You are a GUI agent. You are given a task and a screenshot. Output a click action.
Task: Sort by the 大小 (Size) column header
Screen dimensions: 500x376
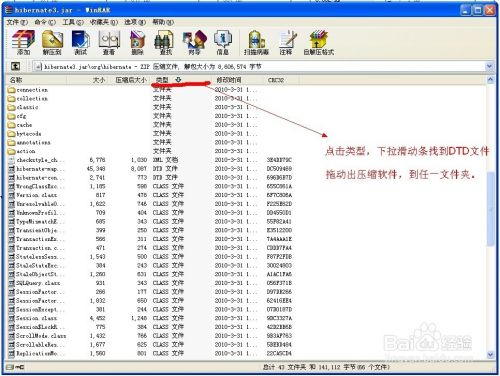[87, 80]
